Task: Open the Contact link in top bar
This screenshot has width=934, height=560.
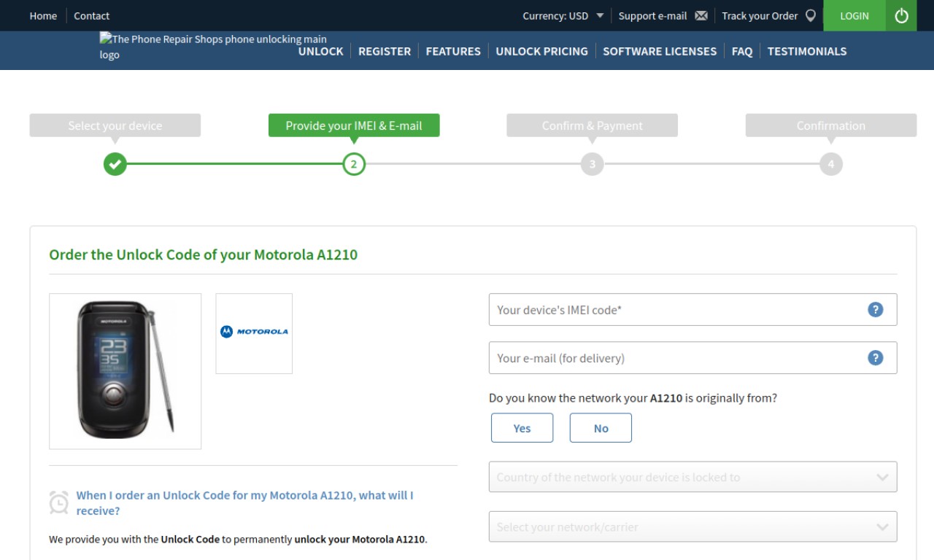Action: [x=91, y=15]
